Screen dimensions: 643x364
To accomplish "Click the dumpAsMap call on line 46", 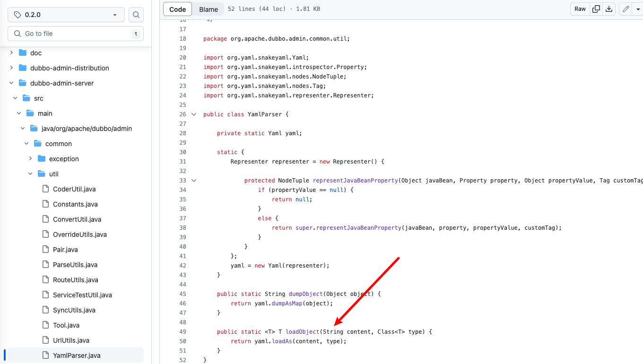I will 287,303.
